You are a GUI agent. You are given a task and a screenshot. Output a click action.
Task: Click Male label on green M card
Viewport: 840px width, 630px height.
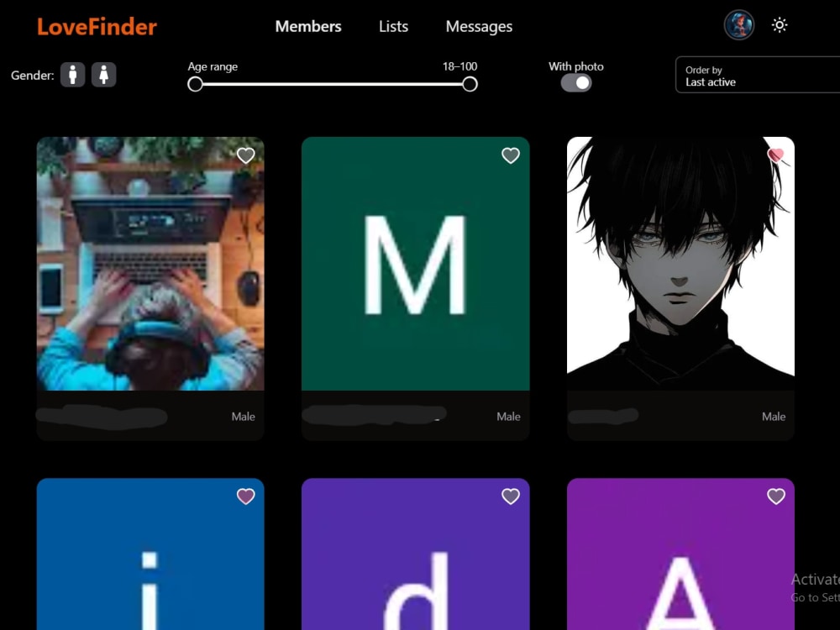[508, 417]
